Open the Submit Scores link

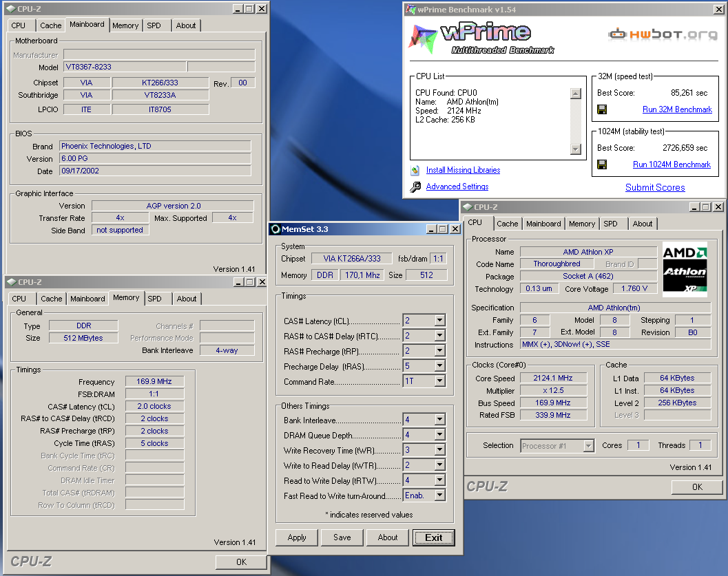click(x=655, y=187)
